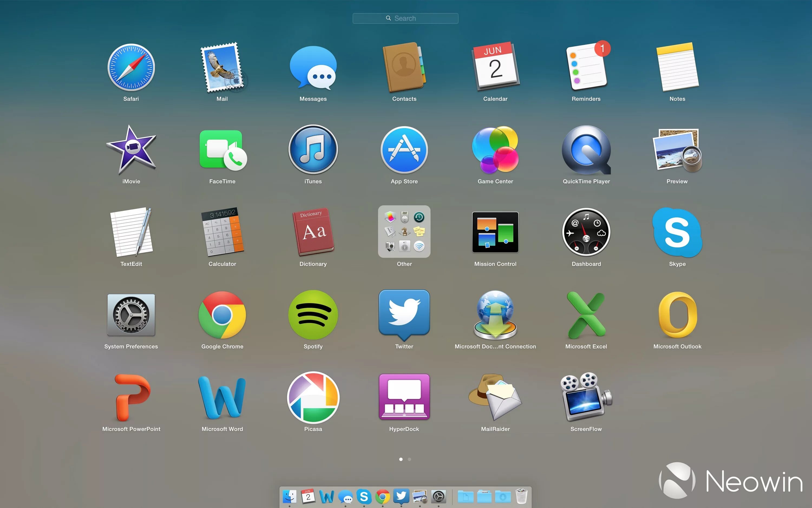Launch the MailRaider app

[x=495, y=397]
